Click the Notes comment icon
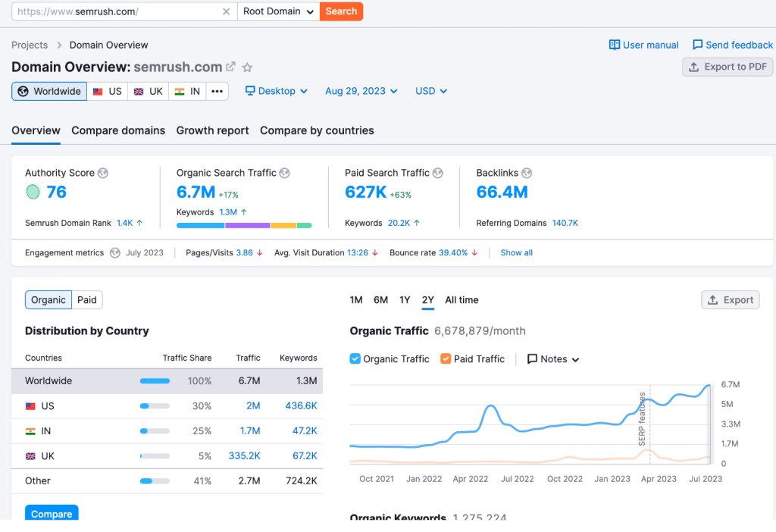The width and height of the screenshot is (776, 532). [x=532, y=359]
